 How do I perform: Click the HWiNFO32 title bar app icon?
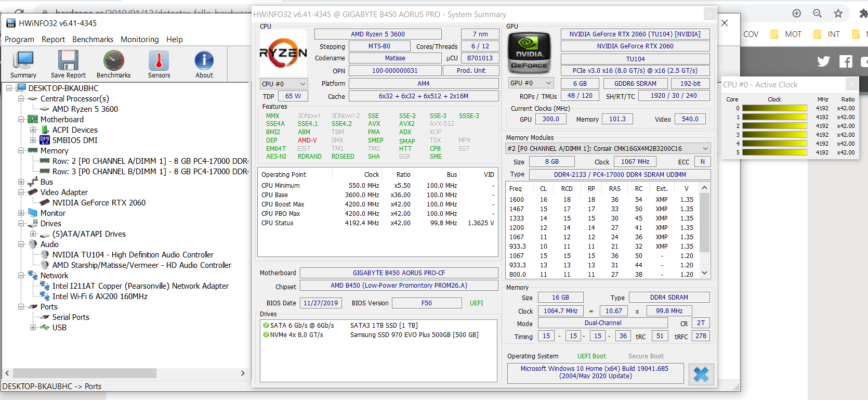(x=11, y=23)
